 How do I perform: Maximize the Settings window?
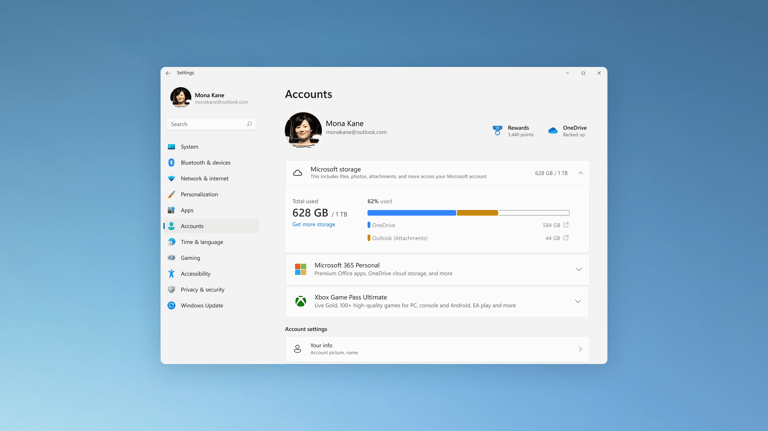click(x=583, y=73)
